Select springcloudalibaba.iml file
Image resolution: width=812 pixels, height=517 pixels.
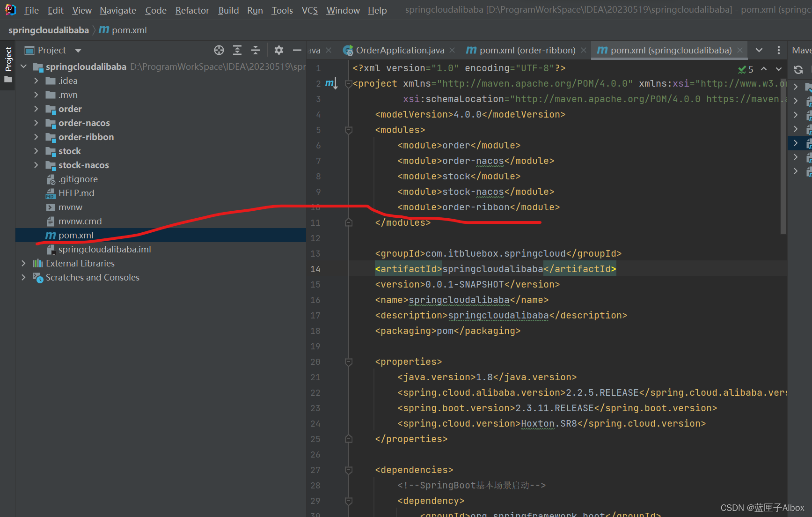pos(104,249)
